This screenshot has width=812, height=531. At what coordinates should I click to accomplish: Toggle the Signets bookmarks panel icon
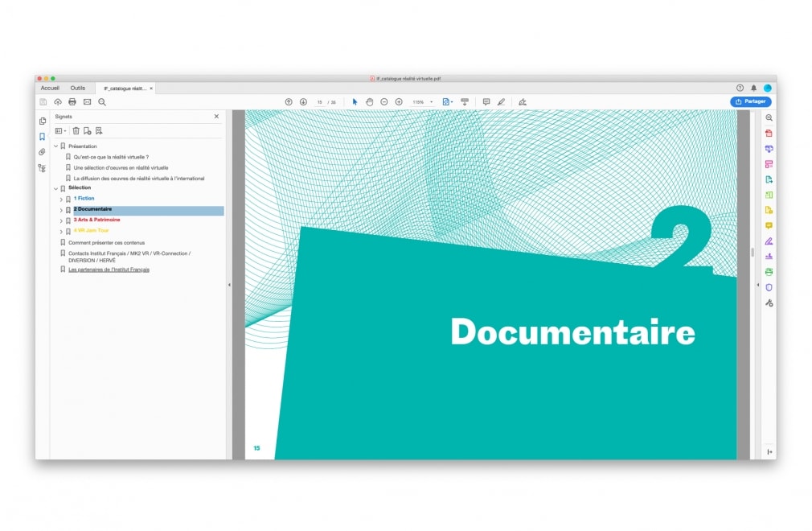tap(42, 137)
